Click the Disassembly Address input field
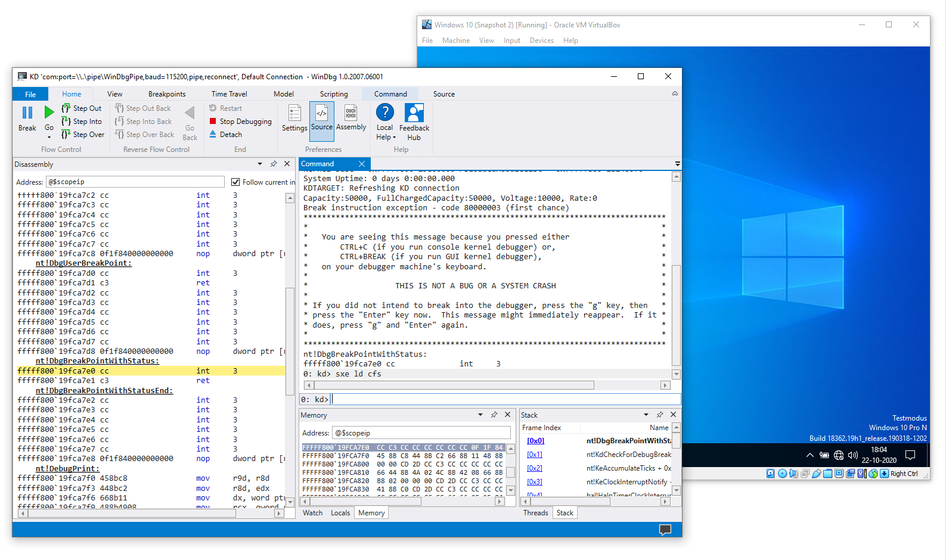Image resolution: width=946 pixels, height=560 pixels. pos(135,182)
